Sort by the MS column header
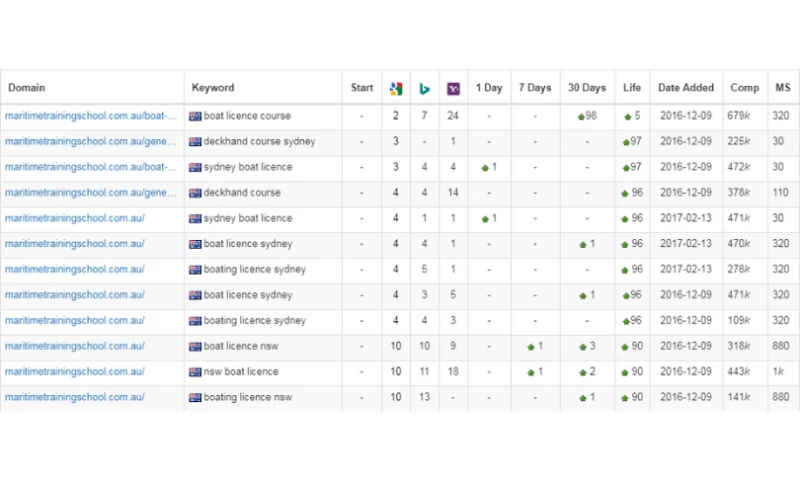Image resolution: width=800 pixels, height=480 pixels. coord(781,88)
